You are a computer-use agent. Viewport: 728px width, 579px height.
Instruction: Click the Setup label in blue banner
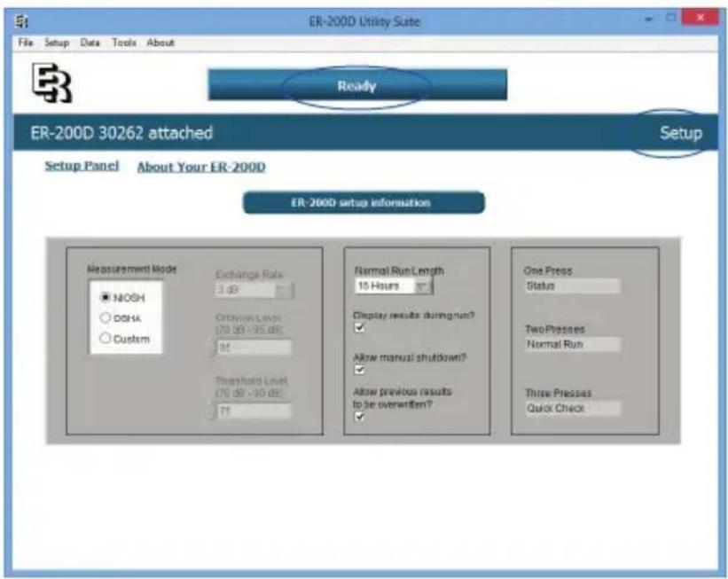coord(681,133)
